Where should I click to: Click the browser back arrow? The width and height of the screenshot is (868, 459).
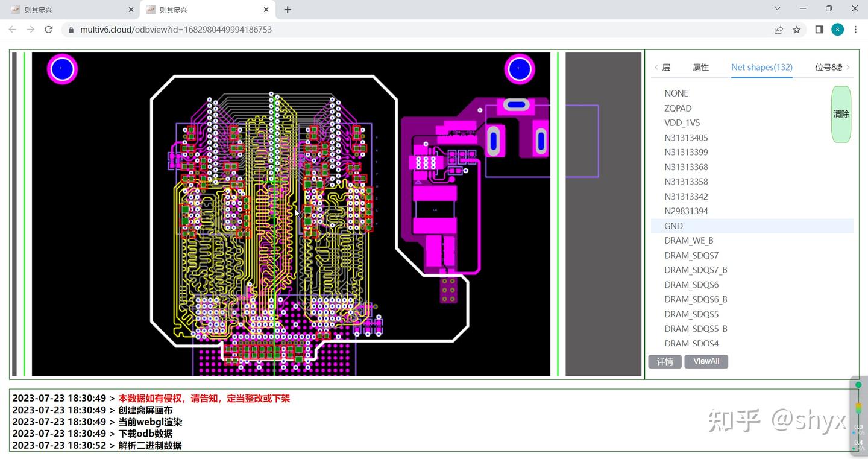coord(12,29)
